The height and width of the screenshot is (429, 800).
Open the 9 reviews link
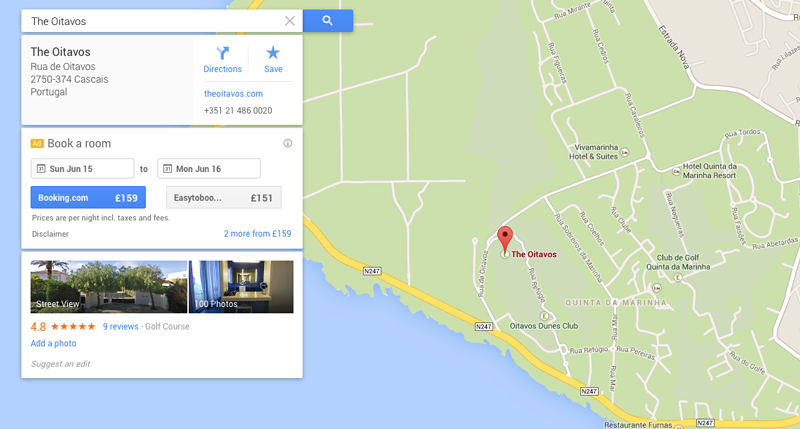point(120,326)
